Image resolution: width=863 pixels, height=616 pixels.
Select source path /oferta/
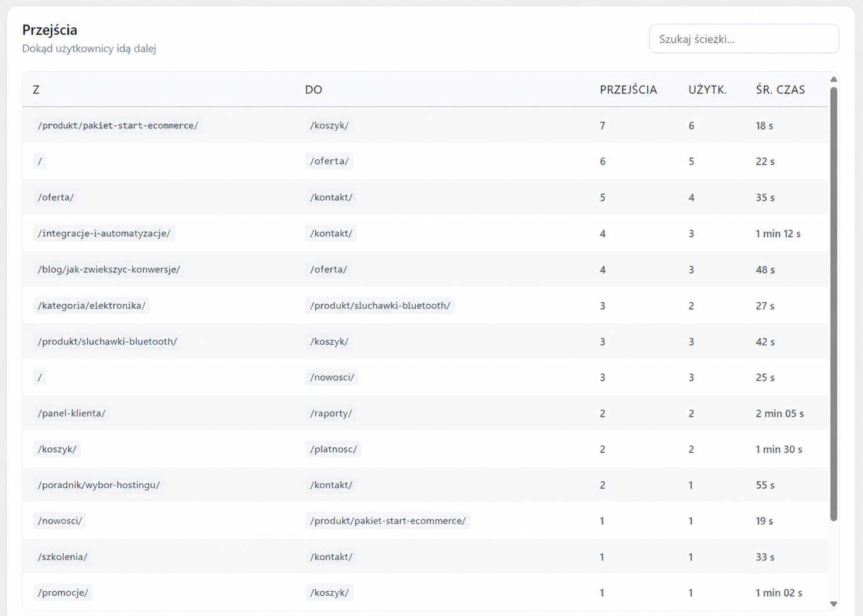pos(56,198)
